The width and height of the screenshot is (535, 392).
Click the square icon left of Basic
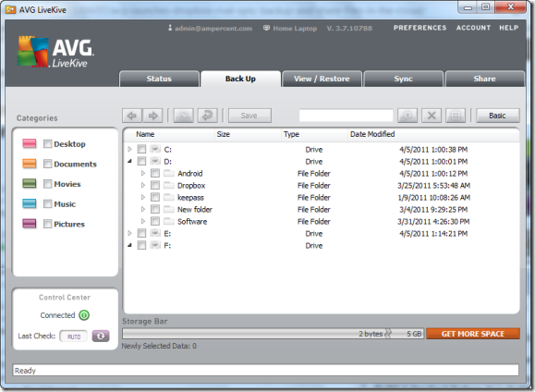pyautogui.click(x=456, y=116)
